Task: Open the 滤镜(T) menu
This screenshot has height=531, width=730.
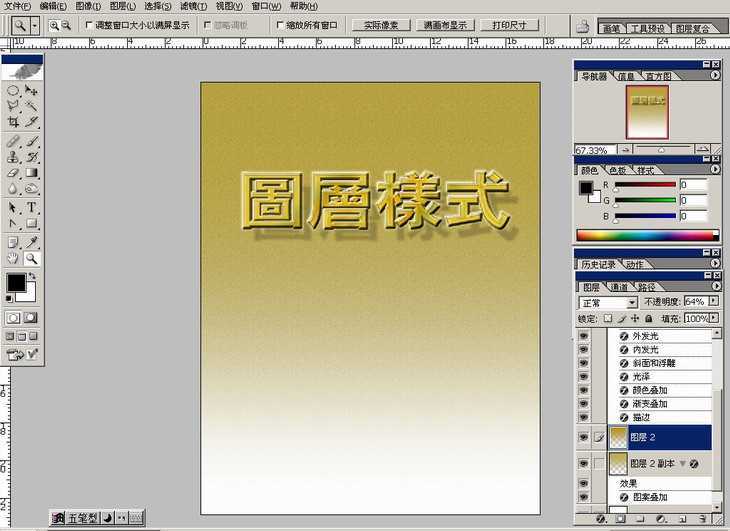Action: 194,7
